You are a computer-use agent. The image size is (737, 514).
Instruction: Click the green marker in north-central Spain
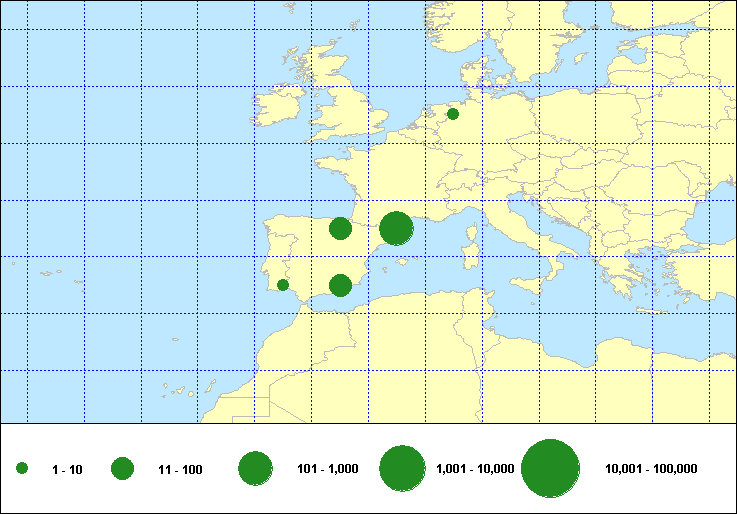pyautogui.click(x=340, y=229)
